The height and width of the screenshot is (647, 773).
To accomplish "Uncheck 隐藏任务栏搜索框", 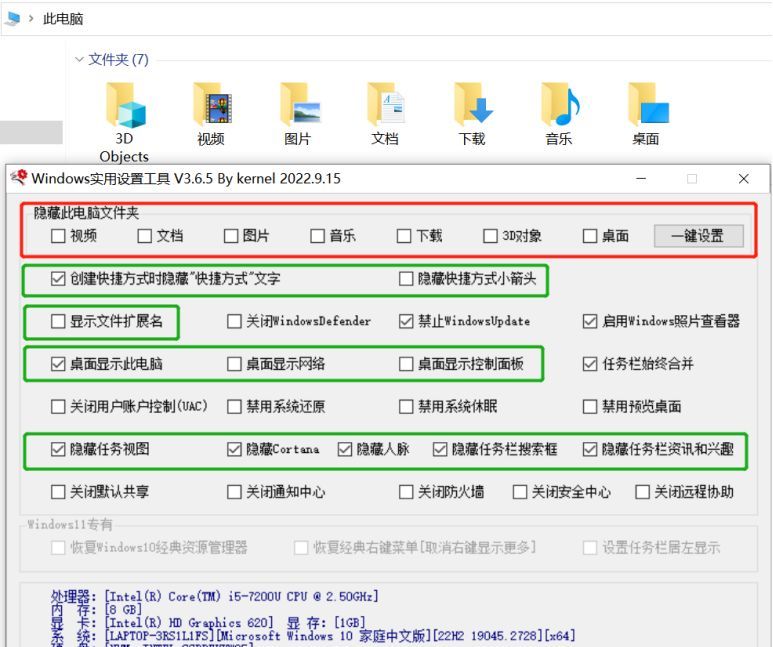I will click(x=440, y=449).
